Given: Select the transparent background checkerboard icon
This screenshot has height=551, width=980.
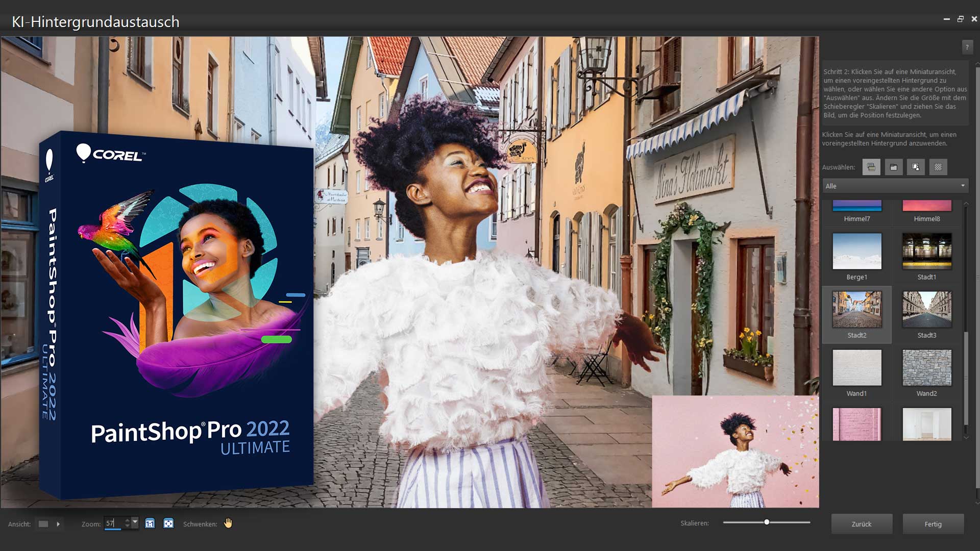Looking at the screenshot, I should coord(938,167).
